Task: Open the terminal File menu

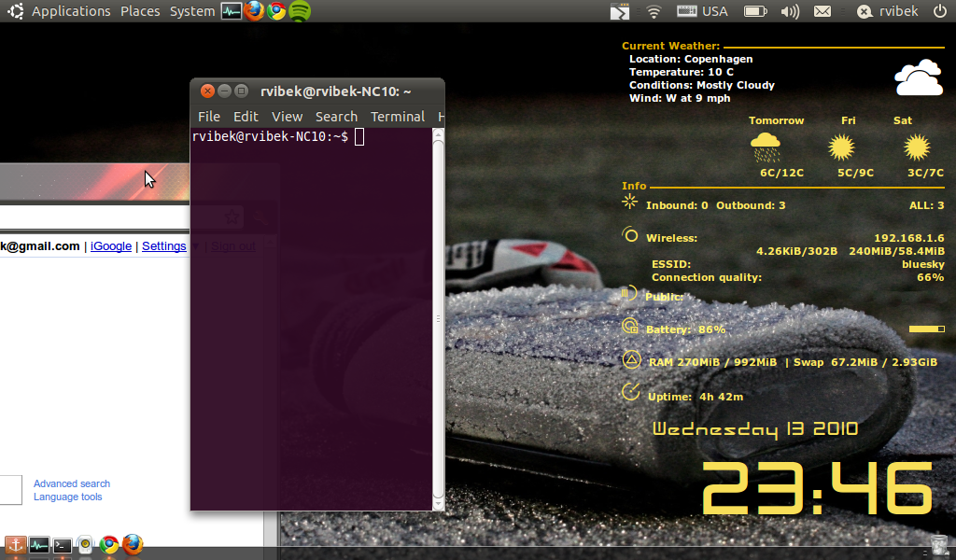Action: pyautogui.click(x=208, y=117)
